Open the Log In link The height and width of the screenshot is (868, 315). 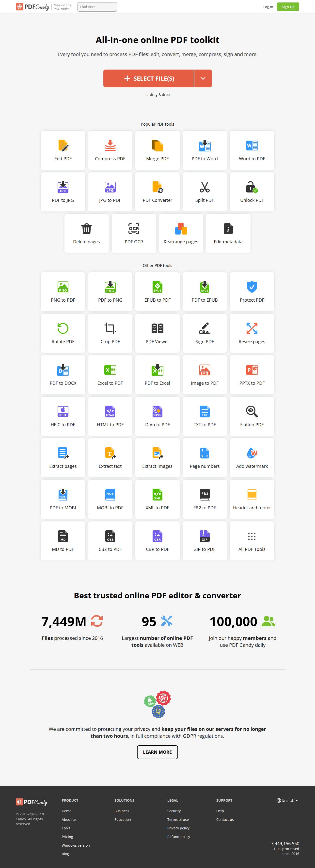click(x=268, y=7)
